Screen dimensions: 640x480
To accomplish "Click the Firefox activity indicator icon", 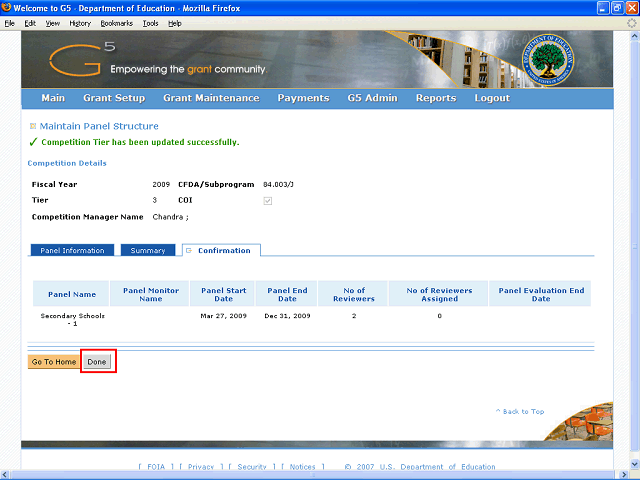I will [x=630, y=22].
